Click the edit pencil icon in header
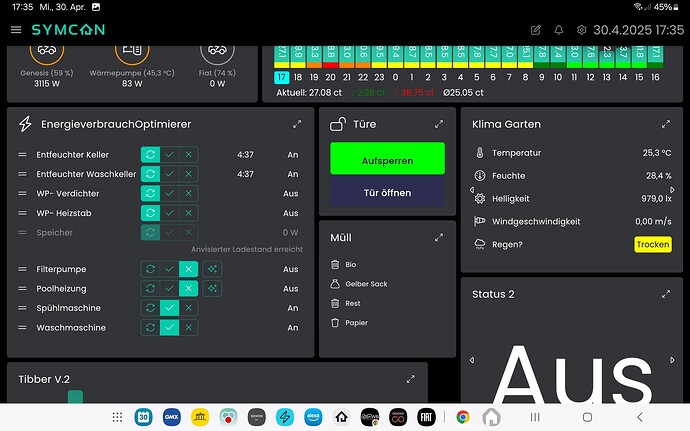The width and height of the screenshot is (690, 431). 536,30
